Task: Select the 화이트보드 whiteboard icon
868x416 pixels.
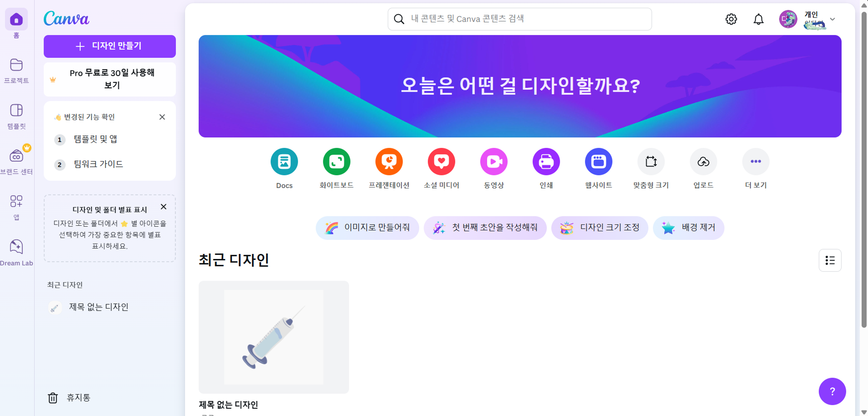Action: (336, 162)
